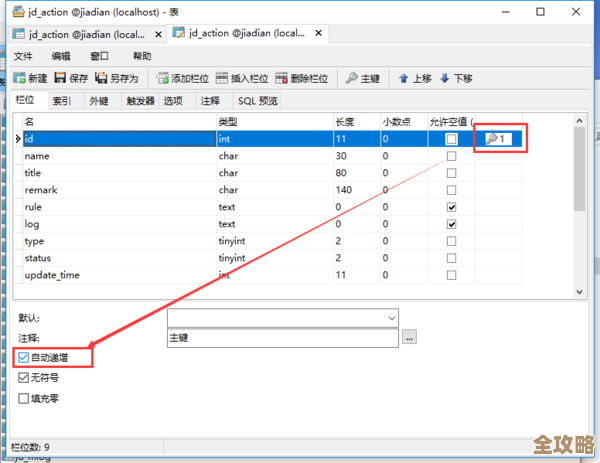Enable the 填充零 zerofill checkbox

click(x=24, y=398)
